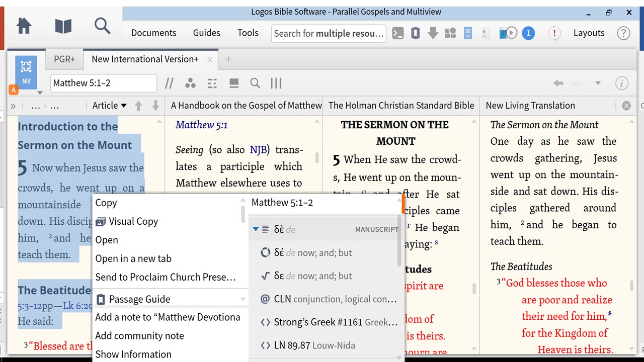Image resolution: width=644 pixels, height=362 pixels.
Task: Open the Layouts button
Action: [589, 33]
